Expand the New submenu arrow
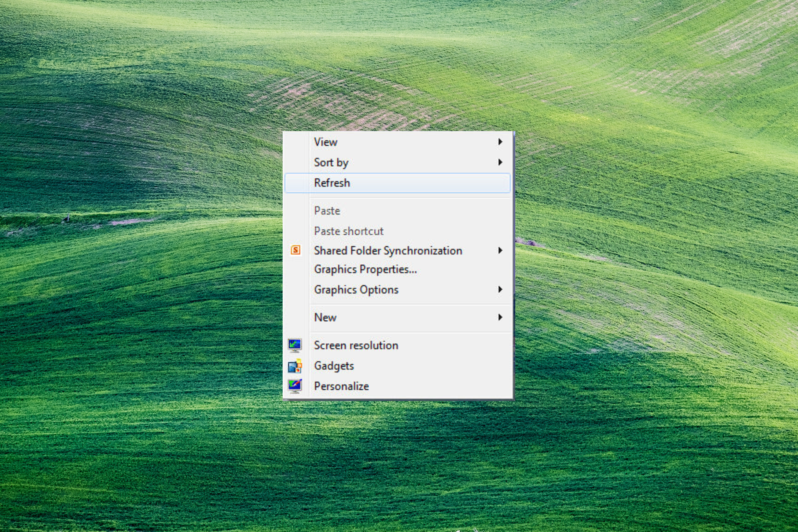Screen dimensions: 798x532 pos(500,317)
